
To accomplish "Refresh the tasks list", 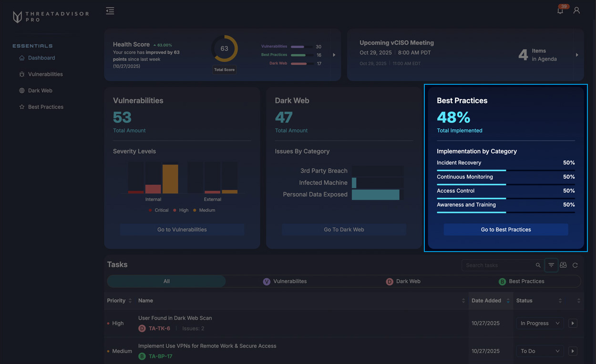I will coord(575,265).
